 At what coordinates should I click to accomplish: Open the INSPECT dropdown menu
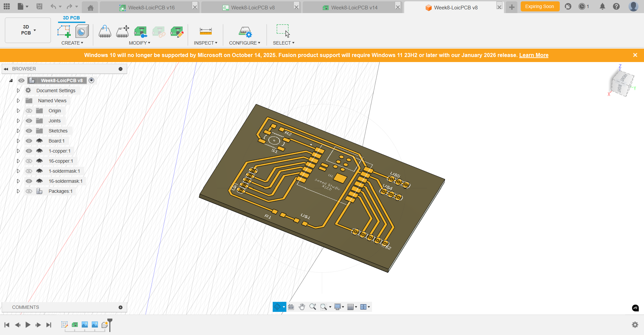[x=206, y=43]
